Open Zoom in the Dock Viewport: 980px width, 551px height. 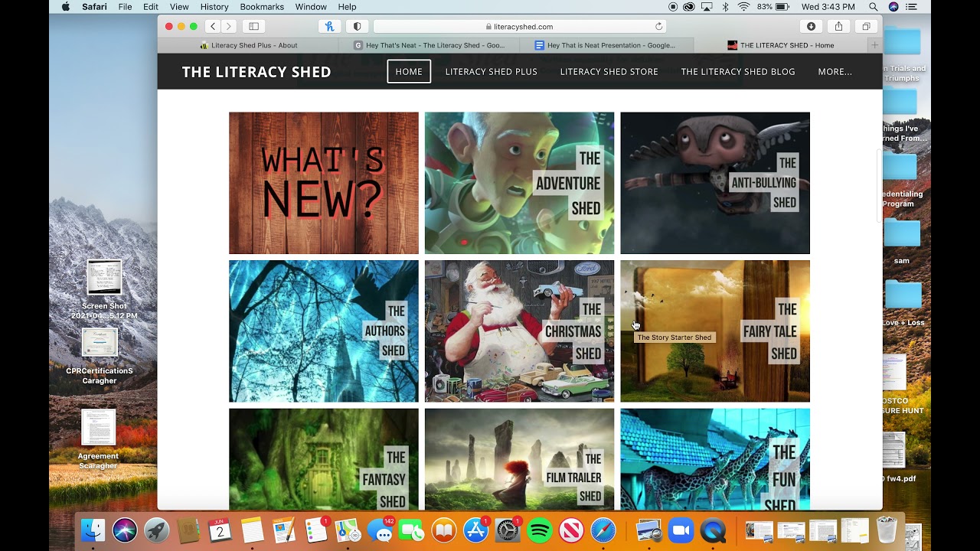click(681, 530)
